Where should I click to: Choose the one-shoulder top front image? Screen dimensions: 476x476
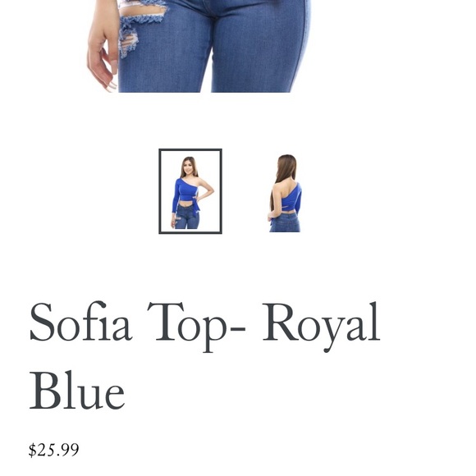click(x=190, y=191)
